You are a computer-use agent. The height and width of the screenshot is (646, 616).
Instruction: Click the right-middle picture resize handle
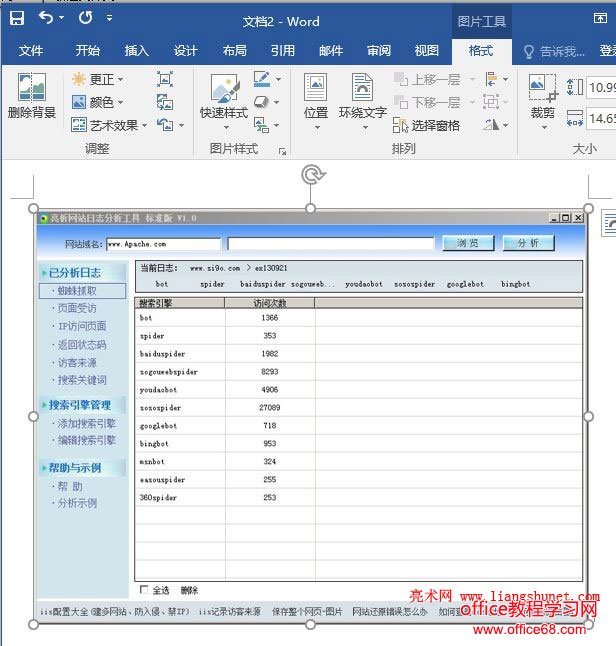[588, 417]
